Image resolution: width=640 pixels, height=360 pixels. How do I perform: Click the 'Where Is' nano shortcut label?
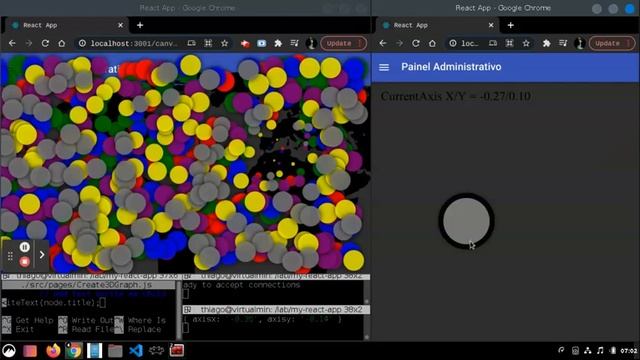click(147, 320)
